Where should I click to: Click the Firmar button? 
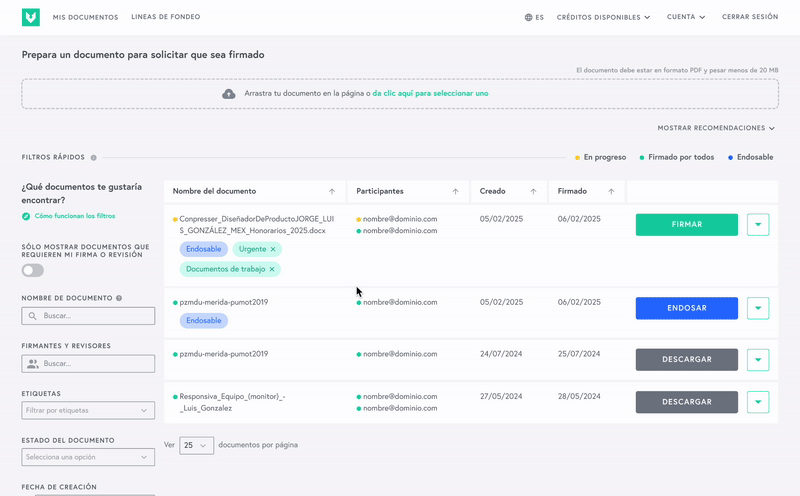[687, 225]
